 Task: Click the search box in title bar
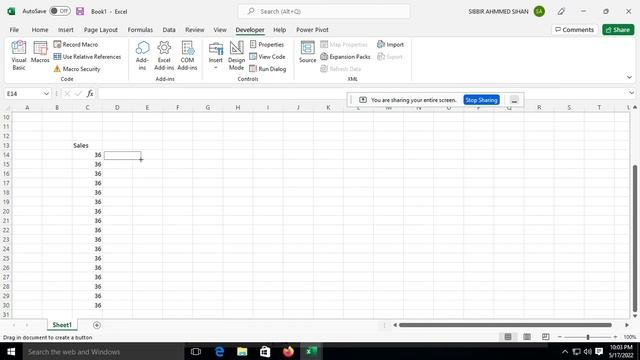pyautogui.click(x=324, y=11)
